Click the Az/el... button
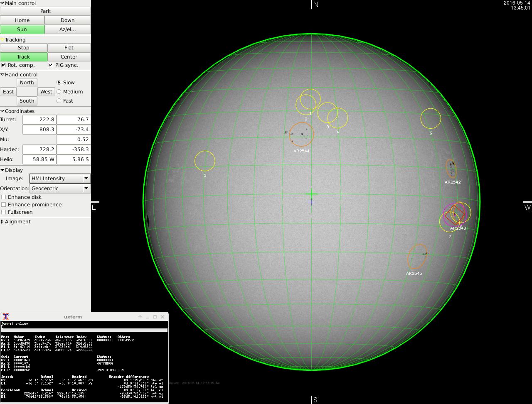This screenshot has height=404, width=532. coord(67,29)
